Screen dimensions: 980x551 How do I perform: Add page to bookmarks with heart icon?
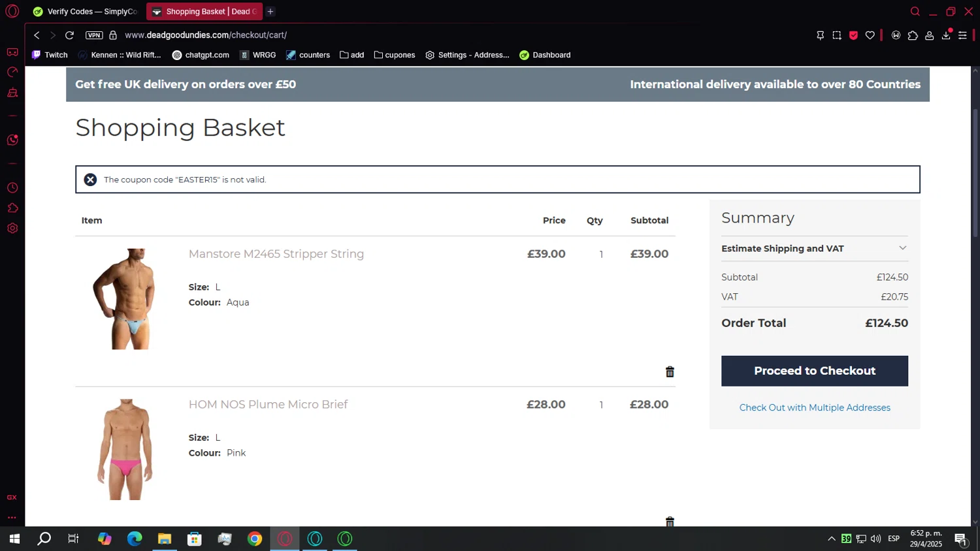click(870, 35)
